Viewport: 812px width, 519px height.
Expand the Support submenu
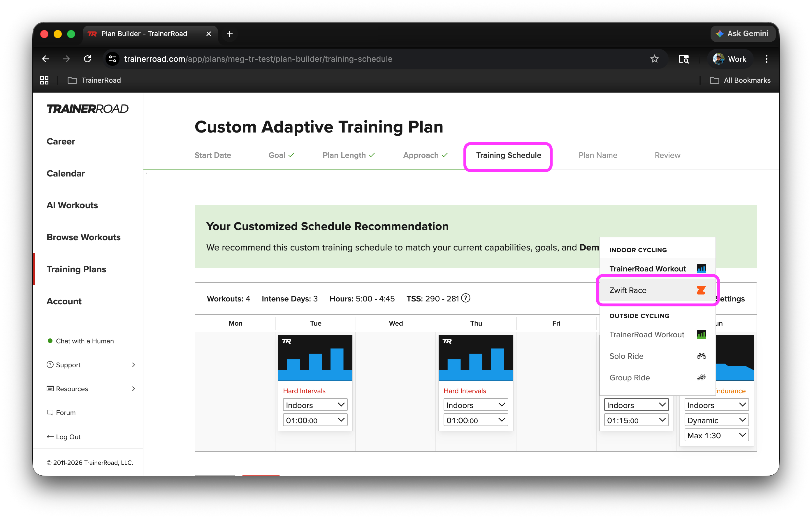tap(91, 365)
